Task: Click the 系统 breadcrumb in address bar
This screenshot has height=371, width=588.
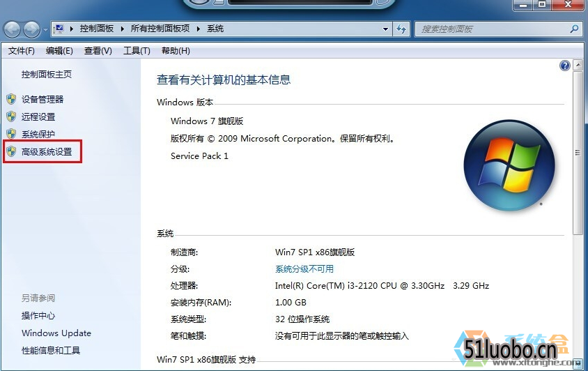Action: tap(215, 29)
